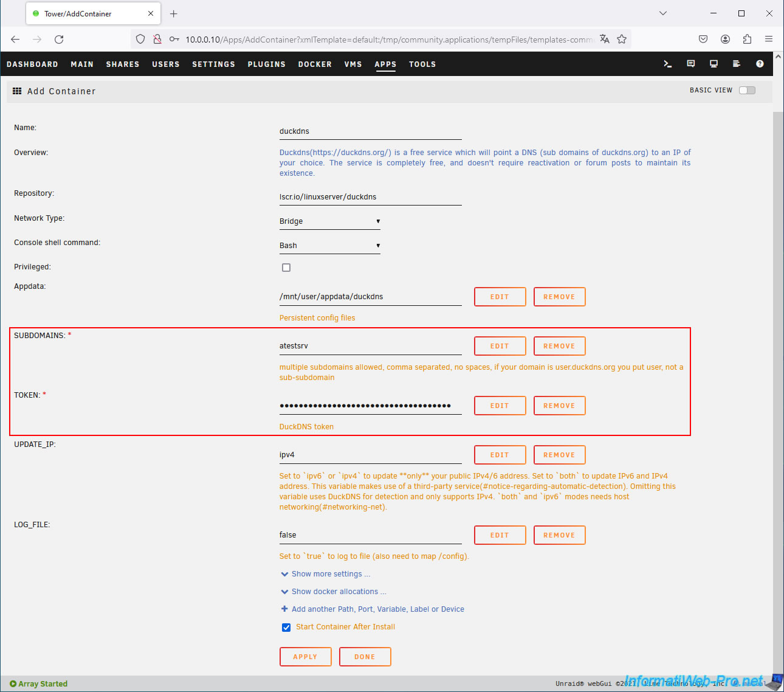Click the browser translate page icon

[604, 40]
